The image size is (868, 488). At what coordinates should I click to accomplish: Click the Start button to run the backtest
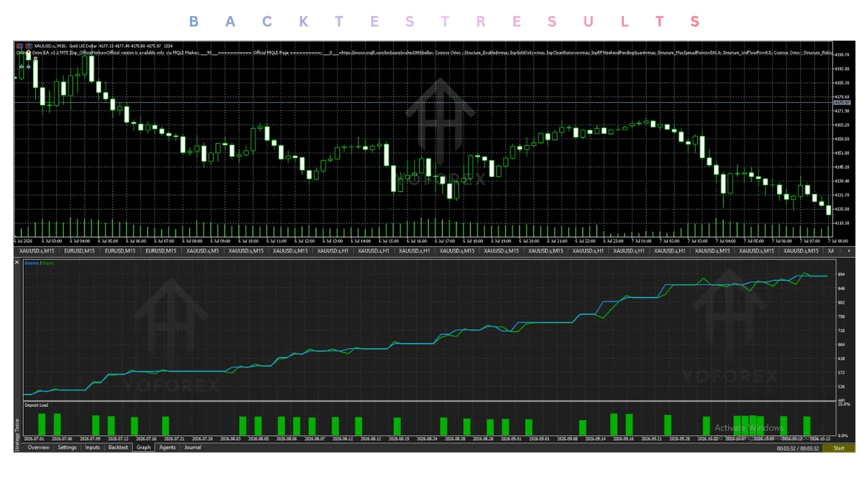[x=839, y=448]
